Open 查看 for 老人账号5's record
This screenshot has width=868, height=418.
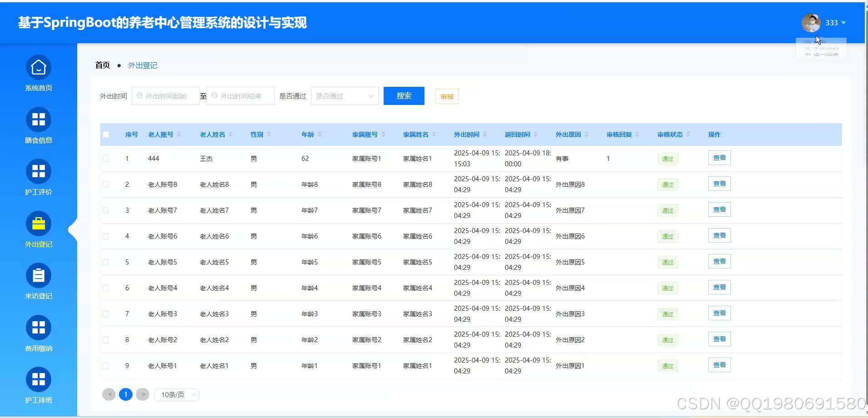720,261
